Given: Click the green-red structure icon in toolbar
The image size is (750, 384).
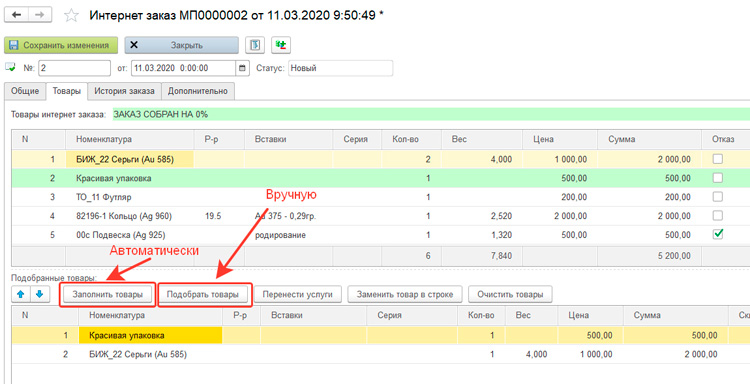Looking at the screenshot, I should tap(281, 45).
